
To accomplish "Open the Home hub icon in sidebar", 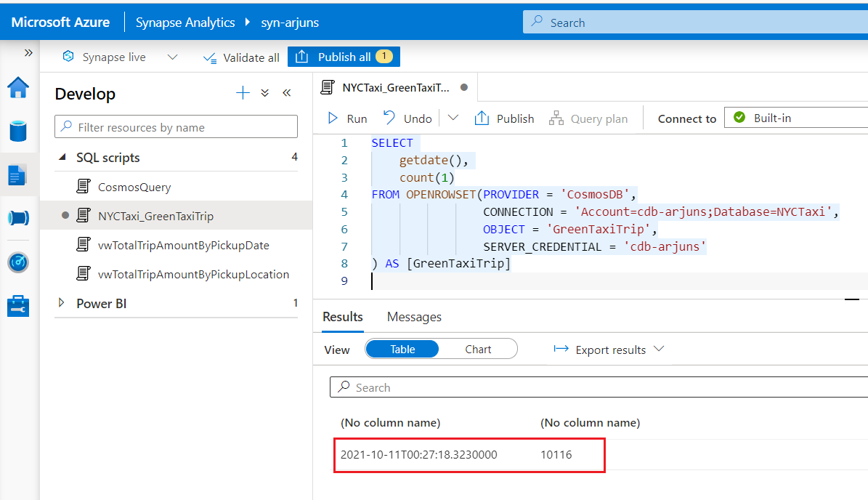I will [x=18, y=88].
